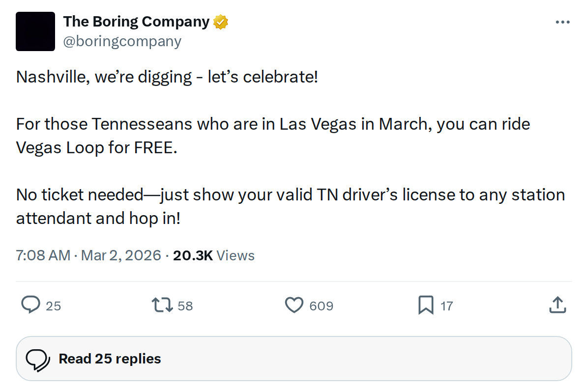Share the tweet via the upload icon
588x389 pixels.
[558, 305]
